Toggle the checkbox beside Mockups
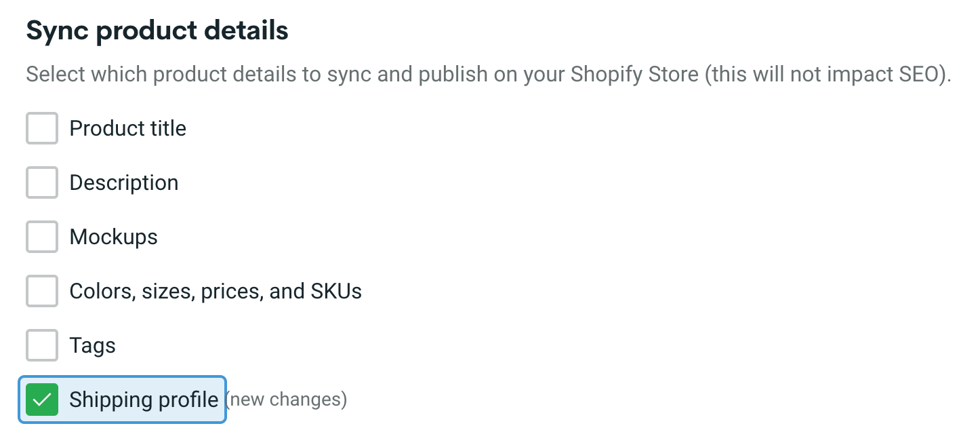 [x=41, y=237]
